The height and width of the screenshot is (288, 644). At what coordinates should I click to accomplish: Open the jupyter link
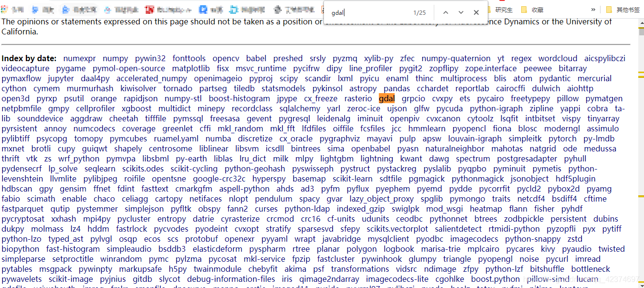61,78
